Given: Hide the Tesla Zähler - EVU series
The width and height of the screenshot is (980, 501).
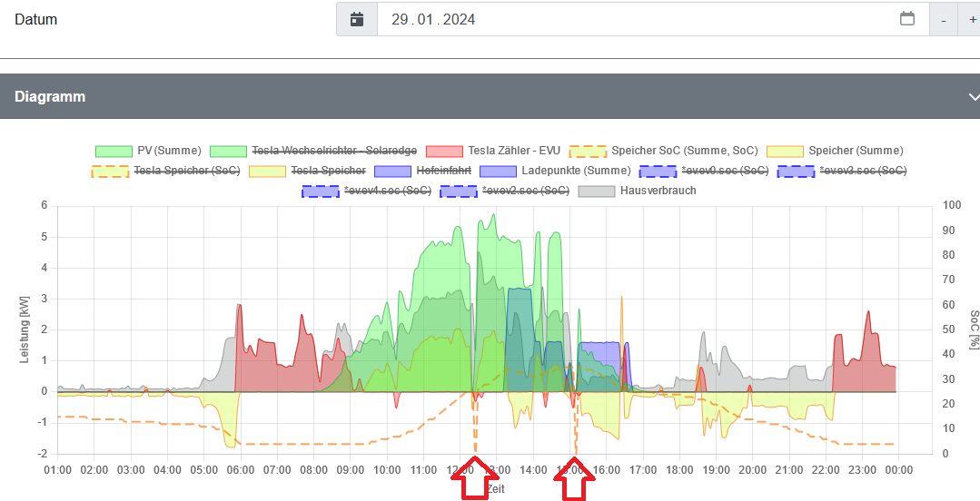Looking at the screenshot, I should tap(493, 151).
